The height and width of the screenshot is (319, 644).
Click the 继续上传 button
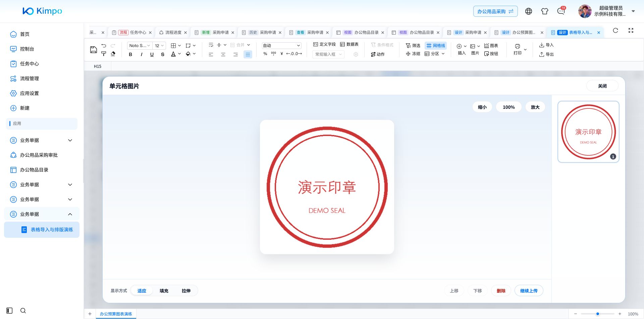pyautogui.click(x=529, y=291)
